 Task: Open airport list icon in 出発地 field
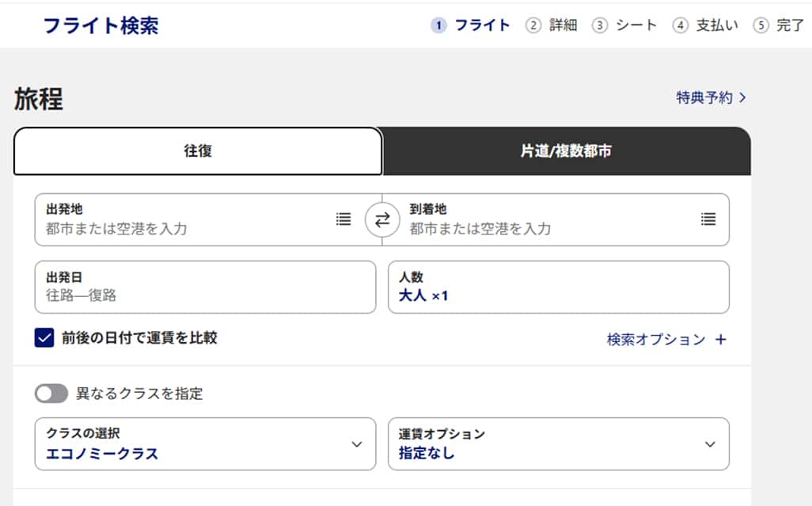(x=343, y=219)
